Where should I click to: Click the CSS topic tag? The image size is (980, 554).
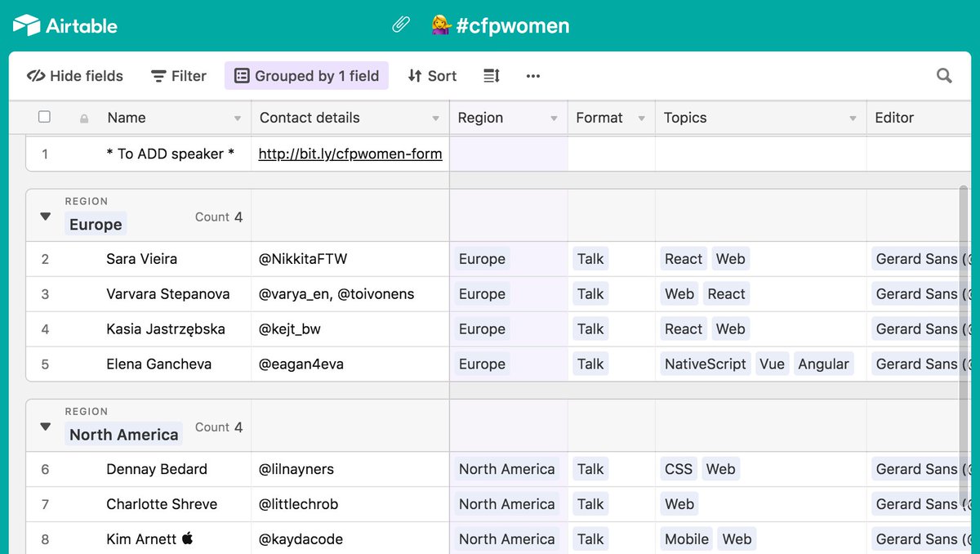[x=679, y=469]
